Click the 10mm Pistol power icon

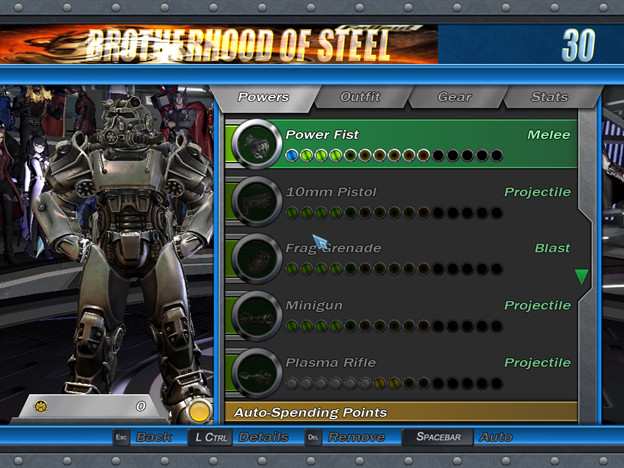pos(256,201)
